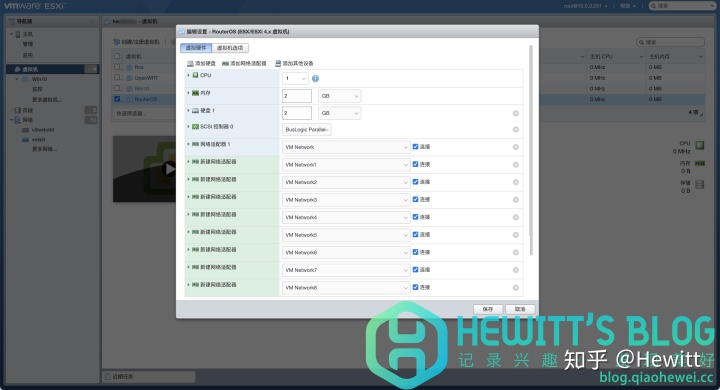Screen dimensions: 720x390
Task: Open 更多虚拟机... in the navigator
Action: coord(47,100)
